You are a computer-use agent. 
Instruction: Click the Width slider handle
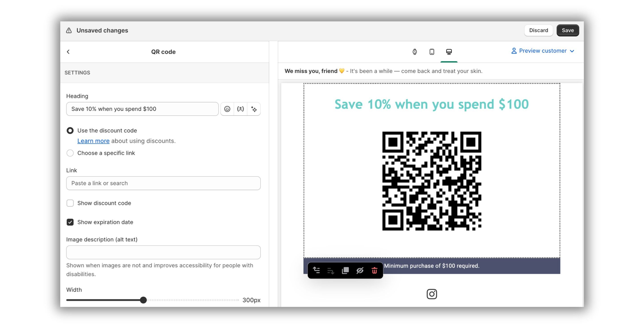(x=143, y=300)
